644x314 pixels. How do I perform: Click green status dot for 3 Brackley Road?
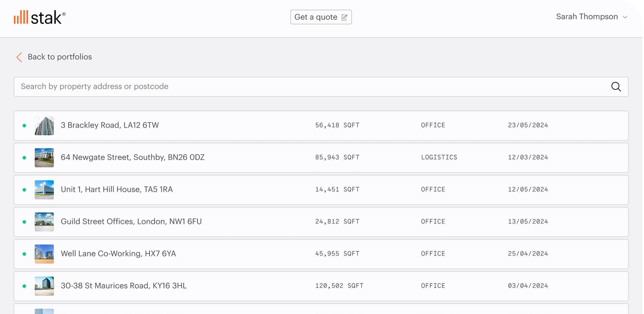click(24, 126)
